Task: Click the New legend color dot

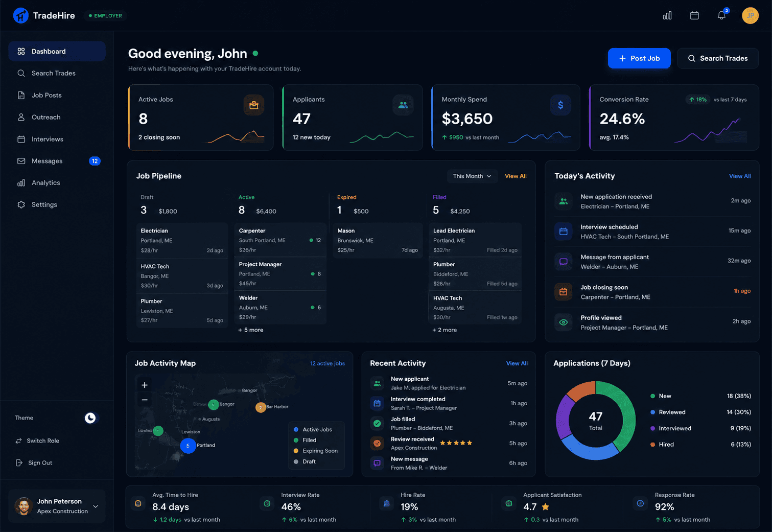Action: pos(652,396)
